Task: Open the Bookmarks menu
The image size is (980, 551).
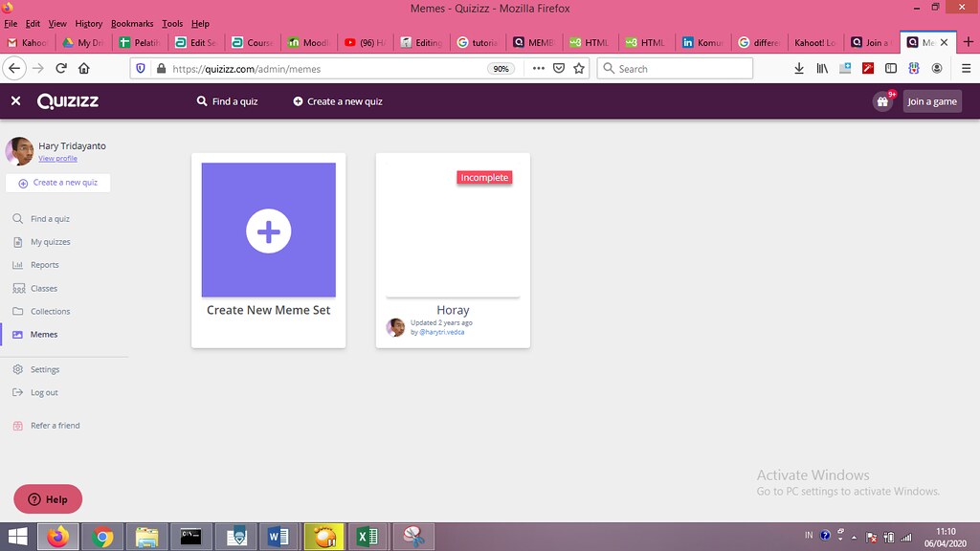Action: pos(132,24)
